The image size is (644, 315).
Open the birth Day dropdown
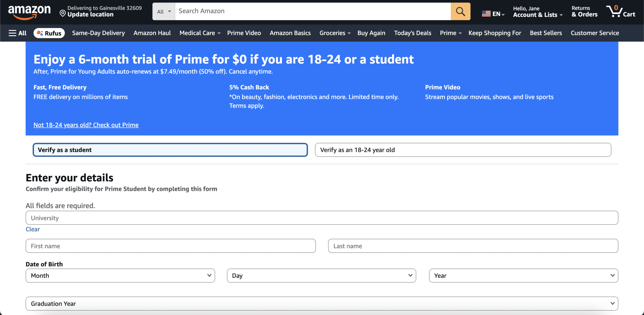(x=321, y=276)
